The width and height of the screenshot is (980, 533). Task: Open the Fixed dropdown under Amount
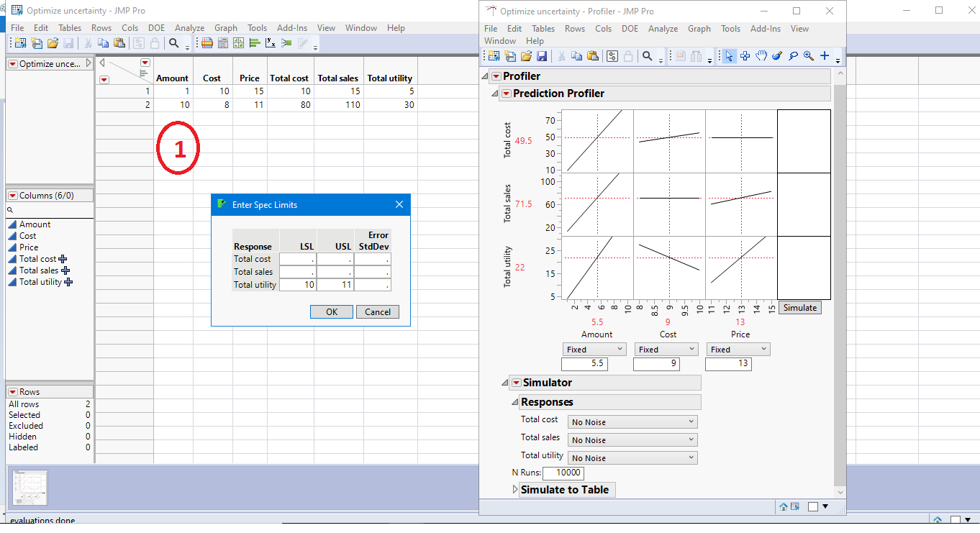point(594,349)
